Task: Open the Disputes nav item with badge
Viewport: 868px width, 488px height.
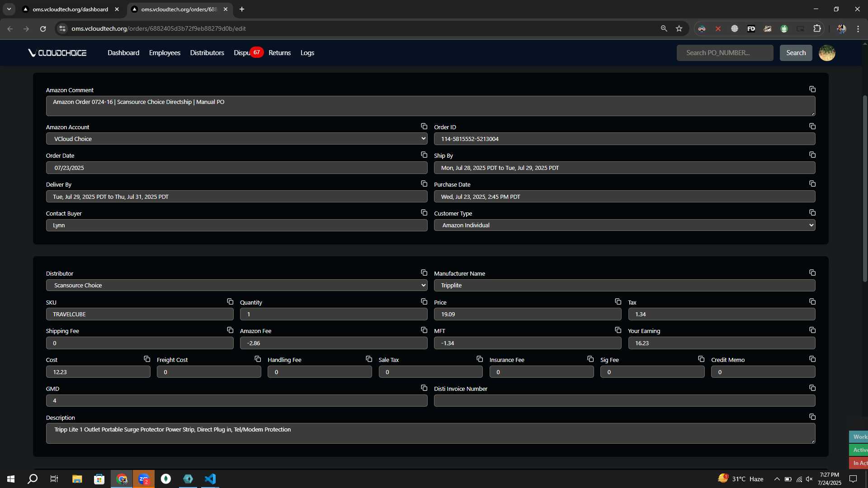Action: [x=248, y=53]
